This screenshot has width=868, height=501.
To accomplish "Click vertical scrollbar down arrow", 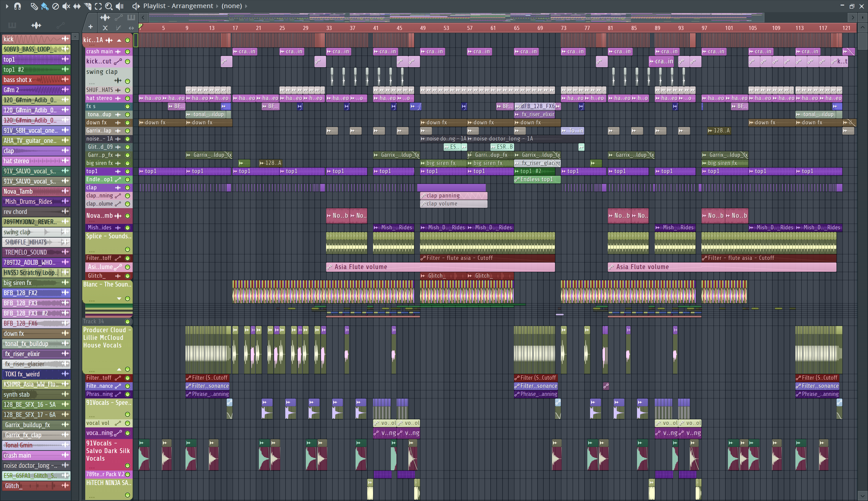I will pos(862,496).
